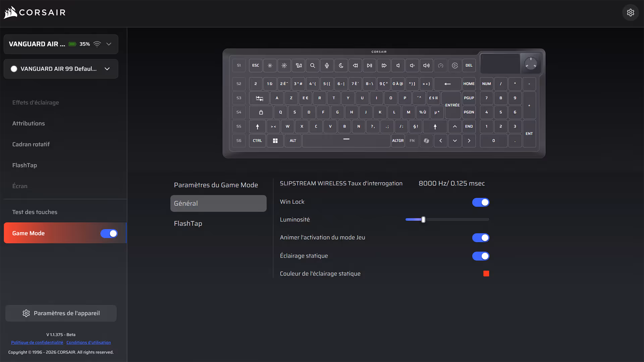Screen dimensions: 644x362
Task: Open the static lighting red color swatch
Action: (486, 274)
